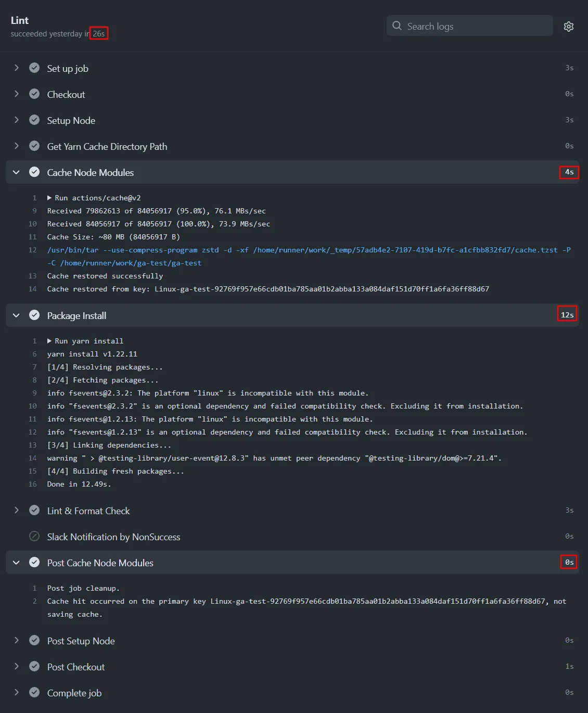Open the Post Setup Node step

[x=81, y=641]
